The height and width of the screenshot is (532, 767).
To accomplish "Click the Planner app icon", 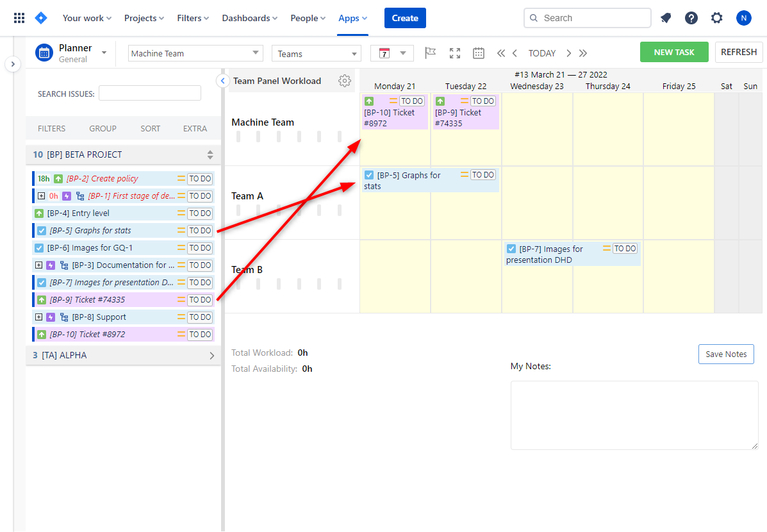I will (x=44, y=53).
